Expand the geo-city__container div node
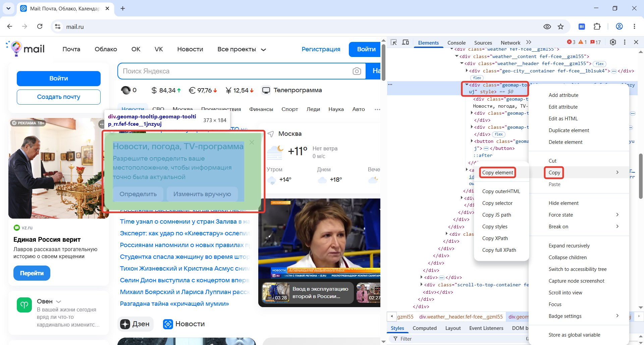The height and width of the screenshot is (345, 644). pos(467,71)
